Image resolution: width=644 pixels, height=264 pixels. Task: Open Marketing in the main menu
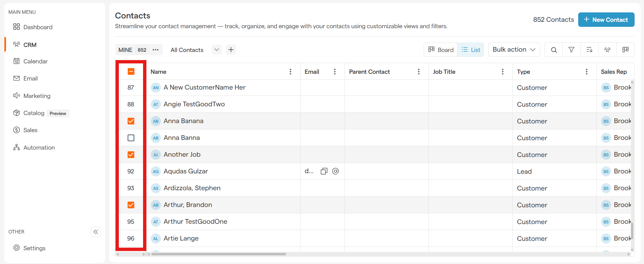point(37,96)
